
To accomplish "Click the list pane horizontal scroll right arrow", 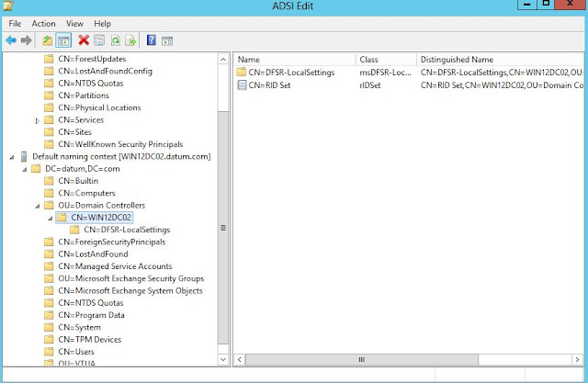I will pyautogui.click(x=578, y=359).
